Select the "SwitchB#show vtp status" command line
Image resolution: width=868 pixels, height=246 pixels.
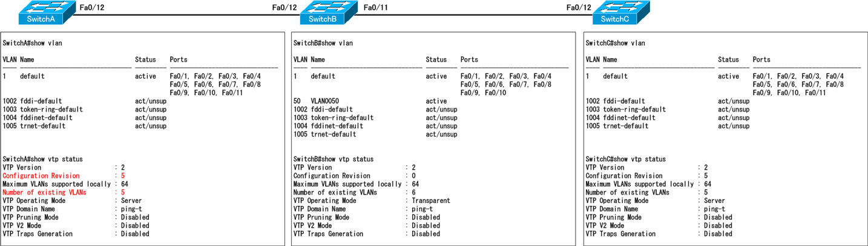(333, 159)
